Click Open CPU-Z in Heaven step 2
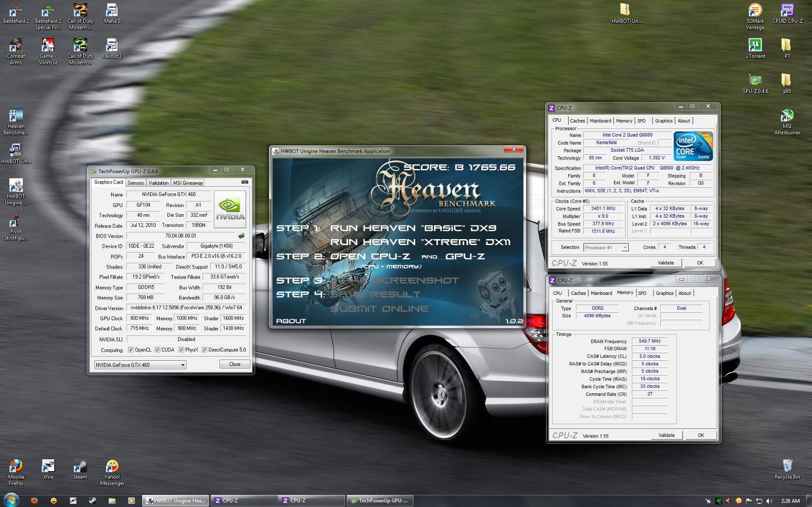The image size is (812, 507). pyautogui.click(x=370, y=256)
